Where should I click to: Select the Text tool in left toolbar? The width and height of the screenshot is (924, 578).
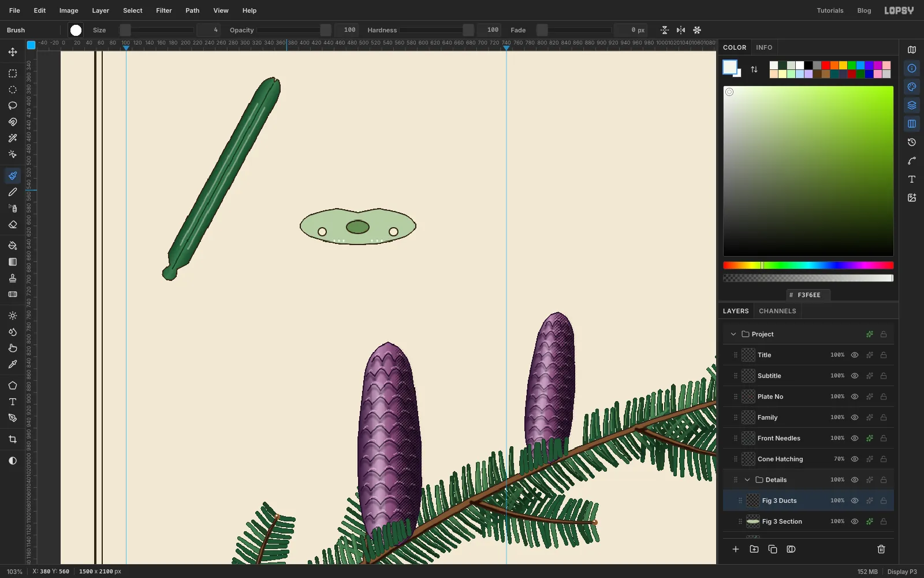pyautogui.click(x=13, y=402)
